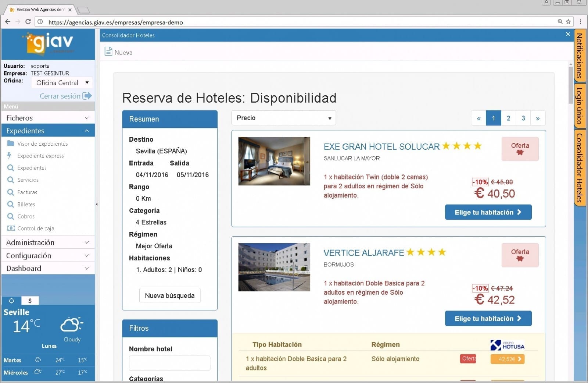This screenshot has height=383, width=588.
Task: Click the giav logo
Action: pos(49,43)
